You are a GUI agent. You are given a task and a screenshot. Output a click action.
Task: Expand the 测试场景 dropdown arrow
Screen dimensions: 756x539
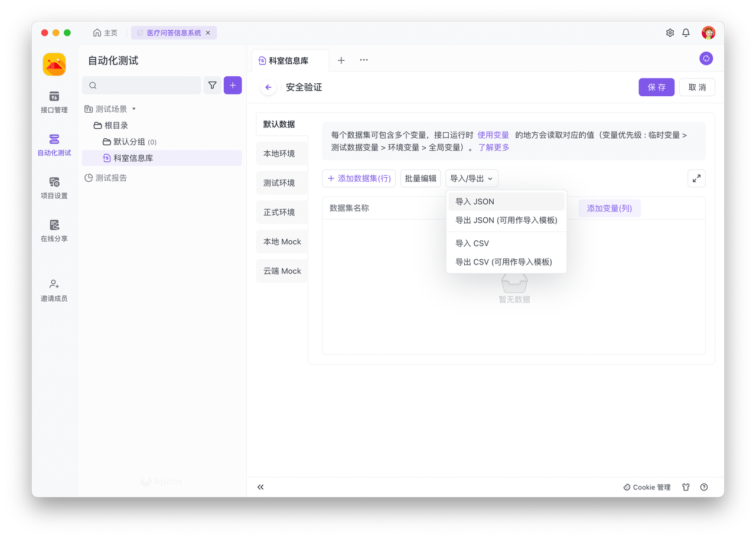click(134, 109)
